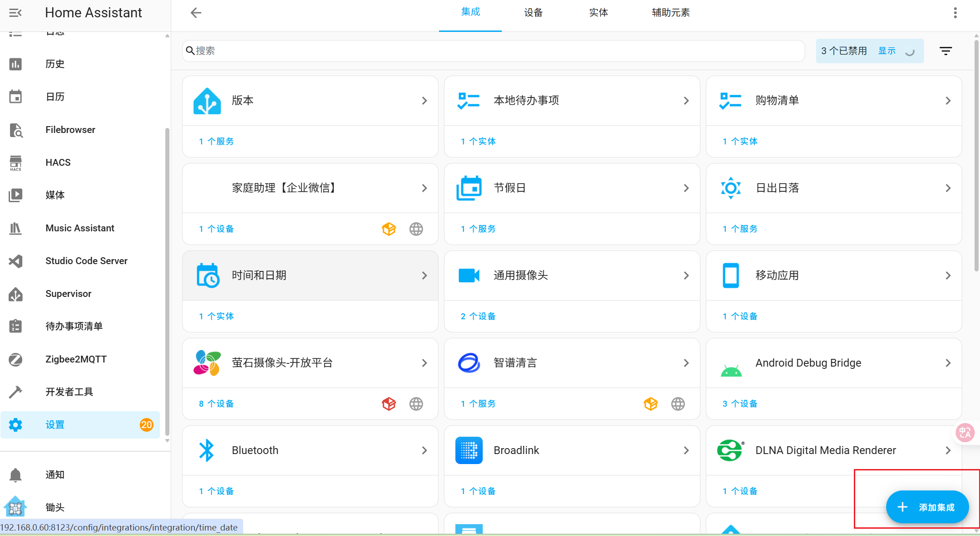Click the 设置 gear icon
This screenshot has height=536, width=980.
[15, 425]
